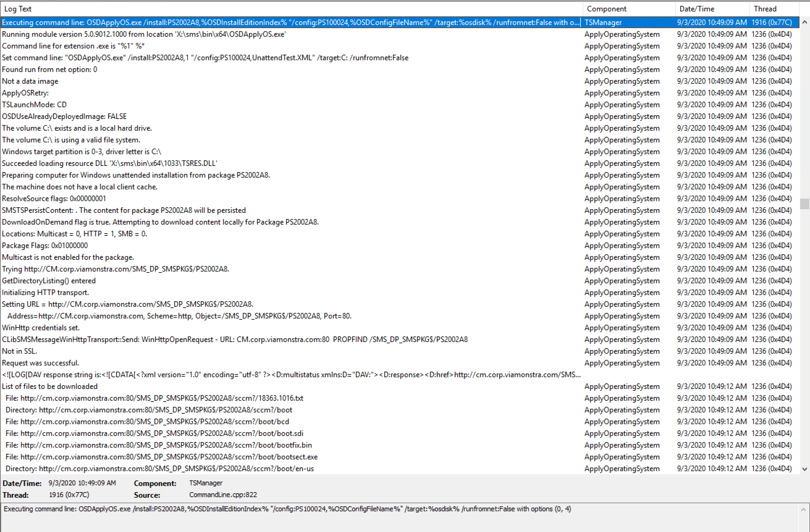The height and width of the screenshot is (532, 810).
Task: Select 'Multicast is not enabled for the package.' entry
Action: (x=68, y=257)
